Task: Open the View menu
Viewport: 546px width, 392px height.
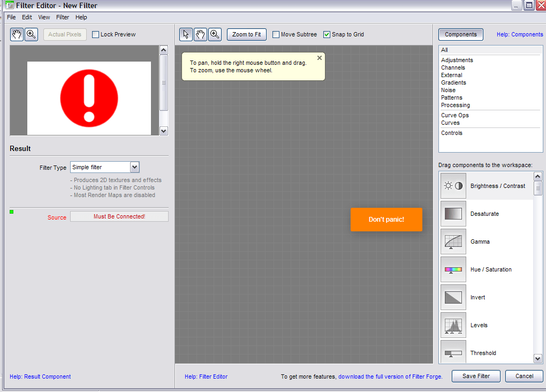Action: pos(44,17)
